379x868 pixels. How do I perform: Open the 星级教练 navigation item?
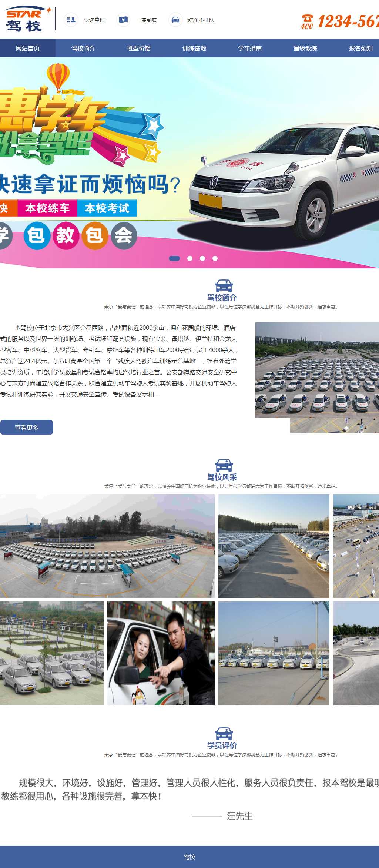point(305,48)
